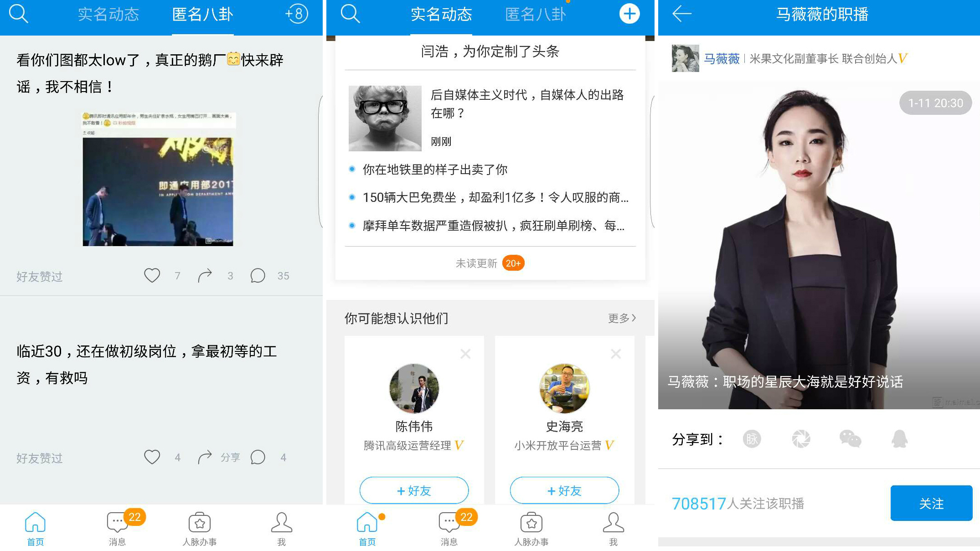
Task: Toggle 关注 follow on this broadcast
Action: pos(931,503)
